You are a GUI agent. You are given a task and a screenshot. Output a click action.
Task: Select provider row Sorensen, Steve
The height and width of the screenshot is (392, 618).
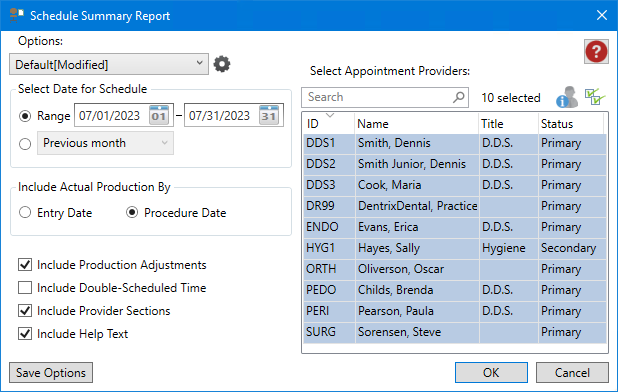[455, 332]
